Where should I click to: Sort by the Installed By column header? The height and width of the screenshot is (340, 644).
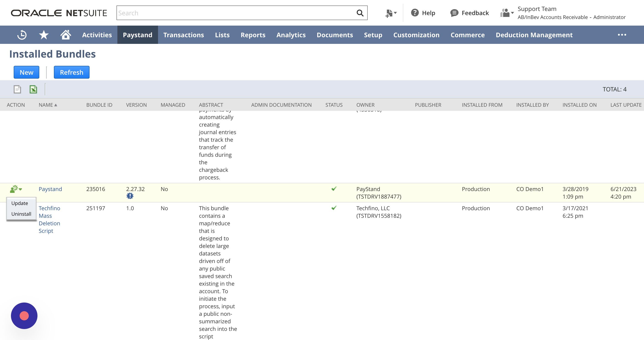(x=533, y=105)
